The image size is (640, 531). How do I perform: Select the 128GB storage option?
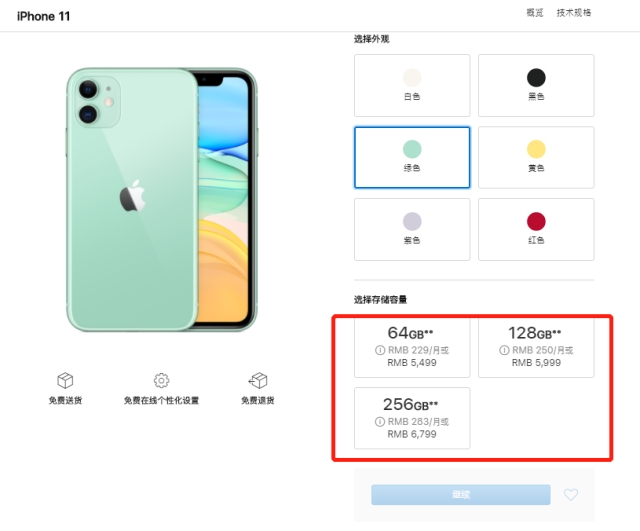(x=536, y=348)
